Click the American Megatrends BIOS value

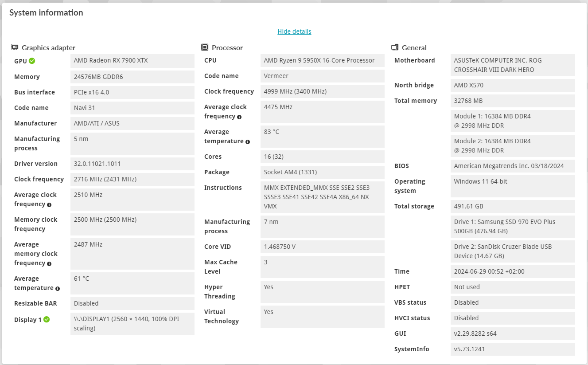(x=513, y=166)
